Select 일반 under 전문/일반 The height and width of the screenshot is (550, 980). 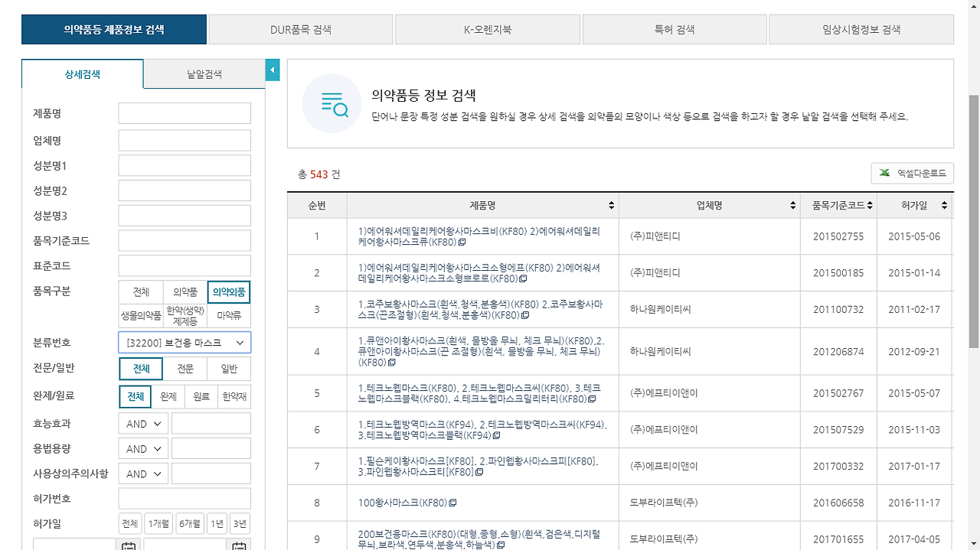[229, 369]
